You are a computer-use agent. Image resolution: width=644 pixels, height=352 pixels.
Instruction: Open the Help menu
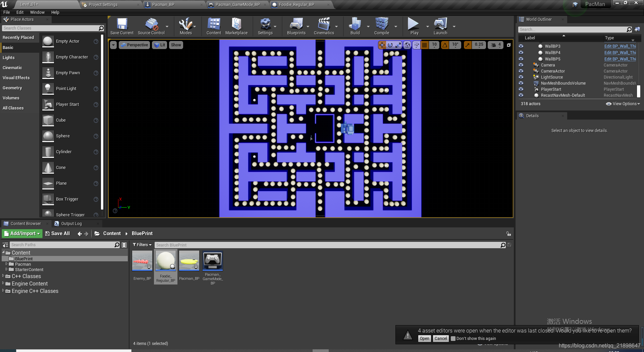pyautogui.click(x=55, y=12)
